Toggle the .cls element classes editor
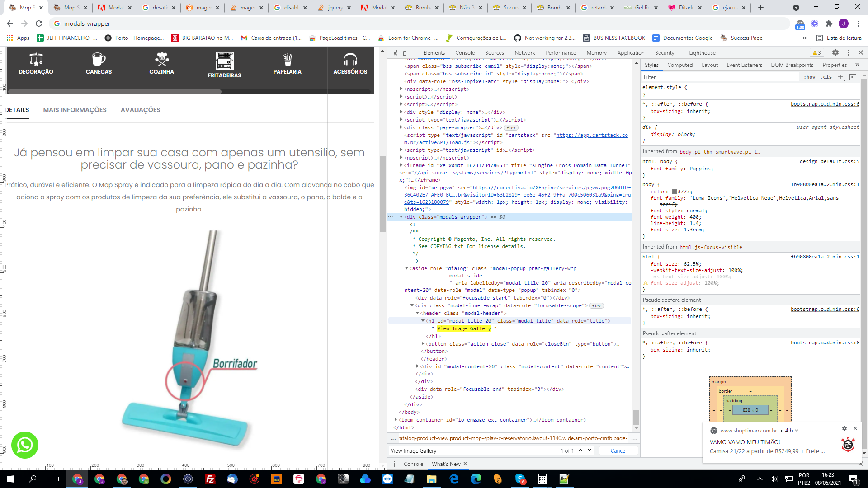 coord(826,77)
